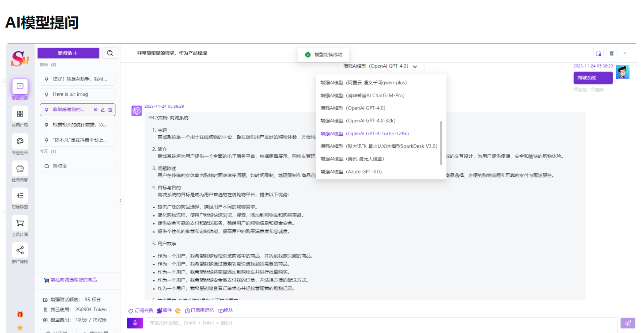
Task: Unpin the selected 非常感谢您的 conversation
Action: [x=95, y=110]
